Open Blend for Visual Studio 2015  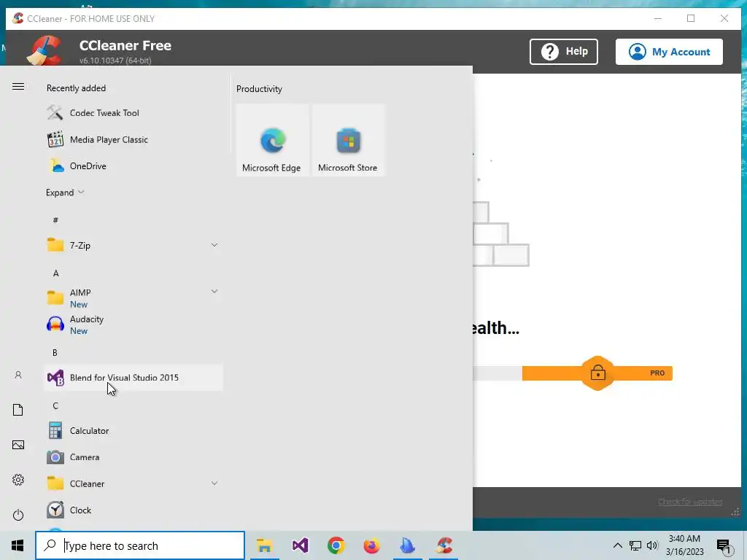tap(133, 378)
